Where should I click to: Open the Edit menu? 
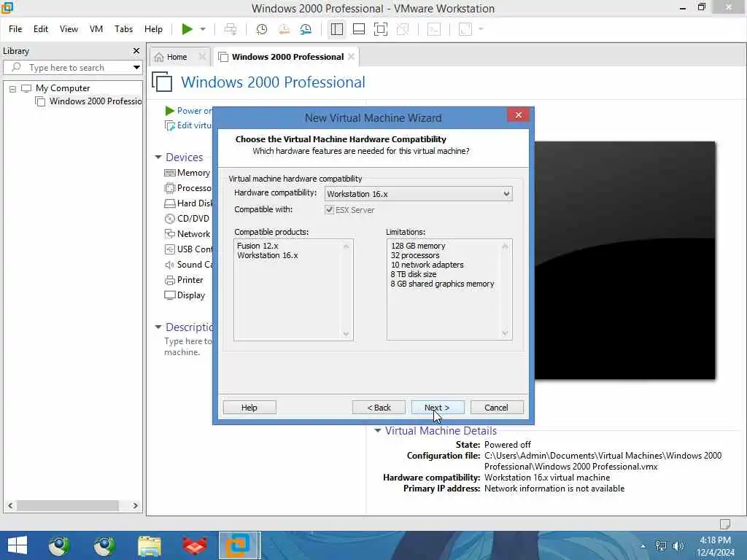pos(41,29)
